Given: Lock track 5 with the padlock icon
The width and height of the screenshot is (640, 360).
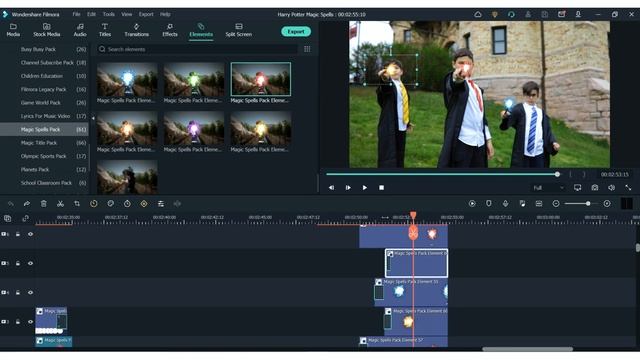Looking at the screenshot, I should [x=18, y=263].
